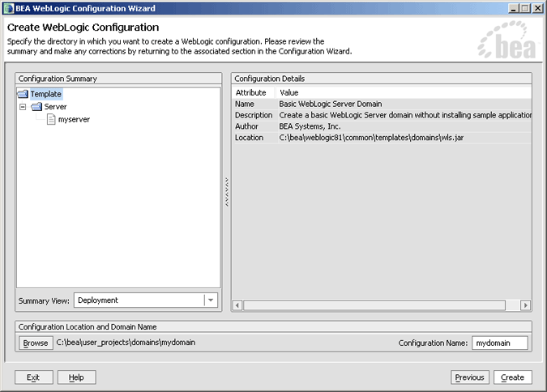Click the Attribute column header
The height and width of the screenshot is (392, 547).
pos(254,92)
